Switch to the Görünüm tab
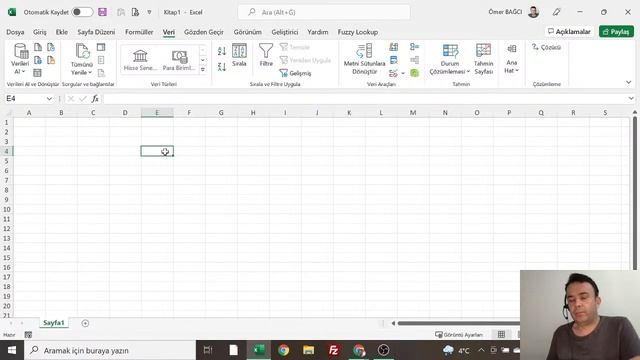The height and width of the screenshot is (360, 640). click(x=248, y=32)
